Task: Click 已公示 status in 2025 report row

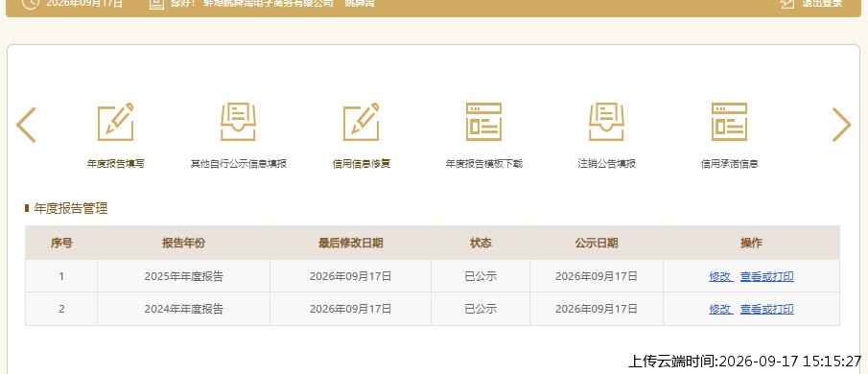Action: 481,276
